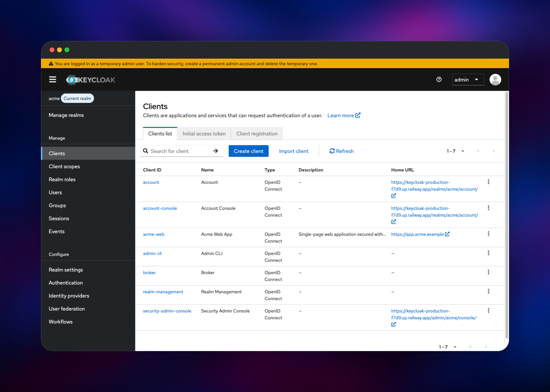This screenshot has width=550, height=392.
Task: Open kebab menu for acme-web row
Action: click(x=488, y=234)
